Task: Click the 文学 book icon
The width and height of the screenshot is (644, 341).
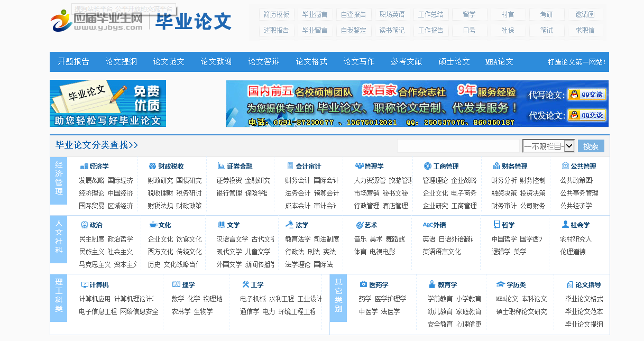Action: (222, 225)
